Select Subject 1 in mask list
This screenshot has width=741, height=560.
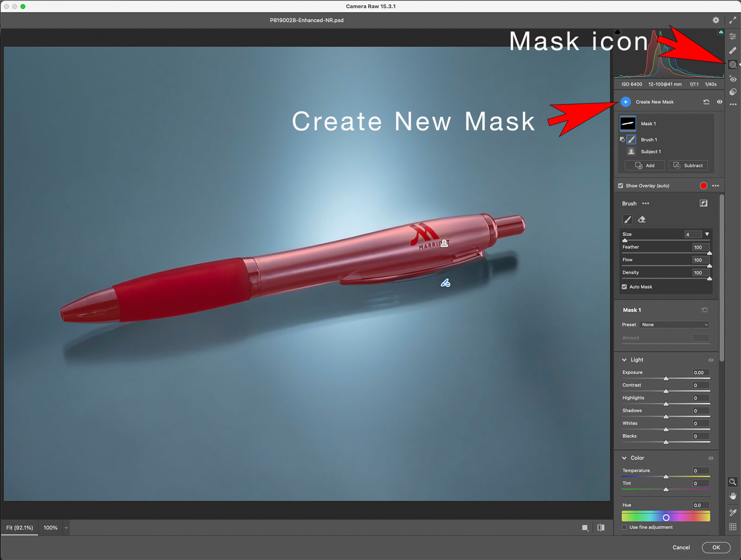(650, 152)
